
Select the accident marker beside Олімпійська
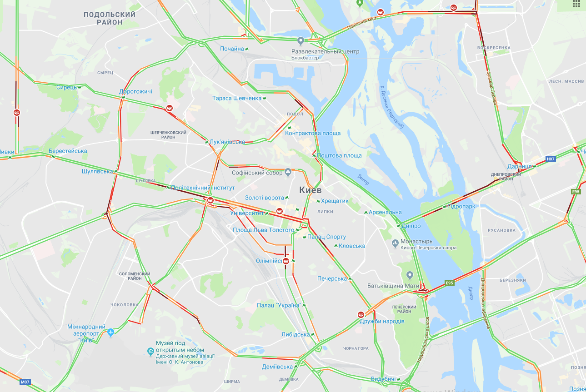[x=285, y=261]
